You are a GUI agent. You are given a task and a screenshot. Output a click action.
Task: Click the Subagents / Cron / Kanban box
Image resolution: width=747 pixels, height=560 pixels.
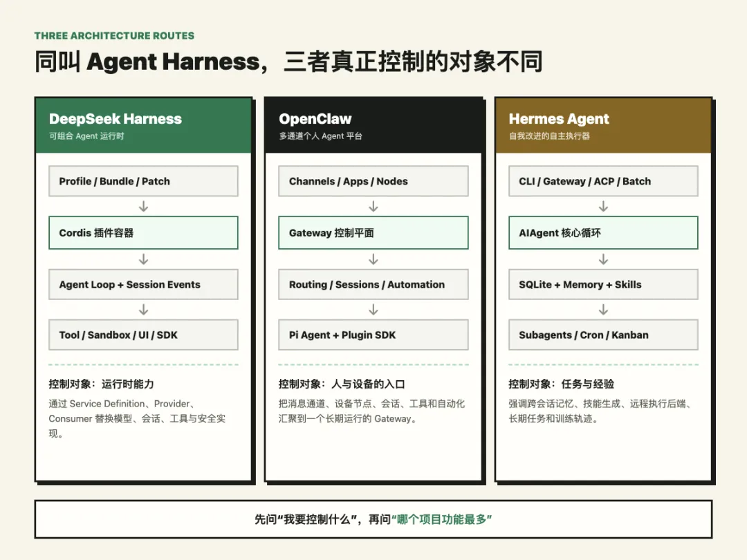tap(603, 335)
